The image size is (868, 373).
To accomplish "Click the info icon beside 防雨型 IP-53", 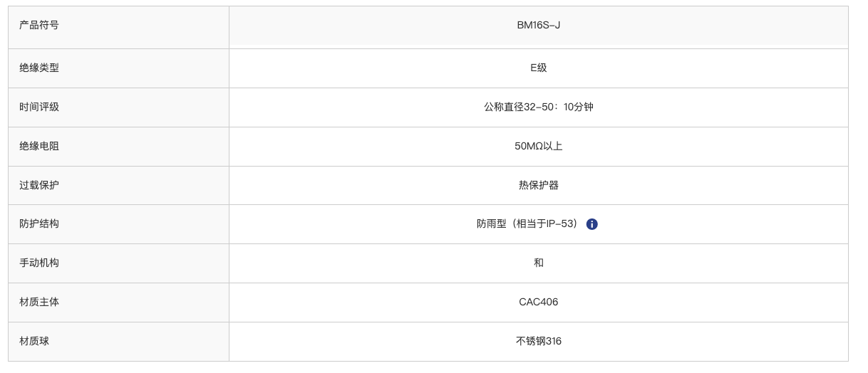I will click(591, 224).
